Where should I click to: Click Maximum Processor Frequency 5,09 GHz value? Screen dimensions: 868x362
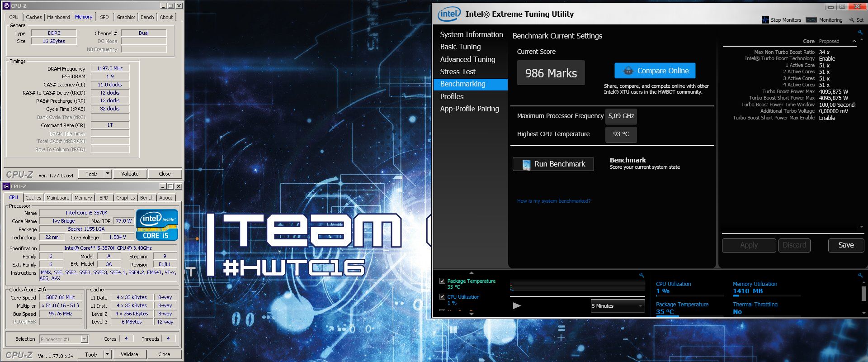(x=621, y=116)
